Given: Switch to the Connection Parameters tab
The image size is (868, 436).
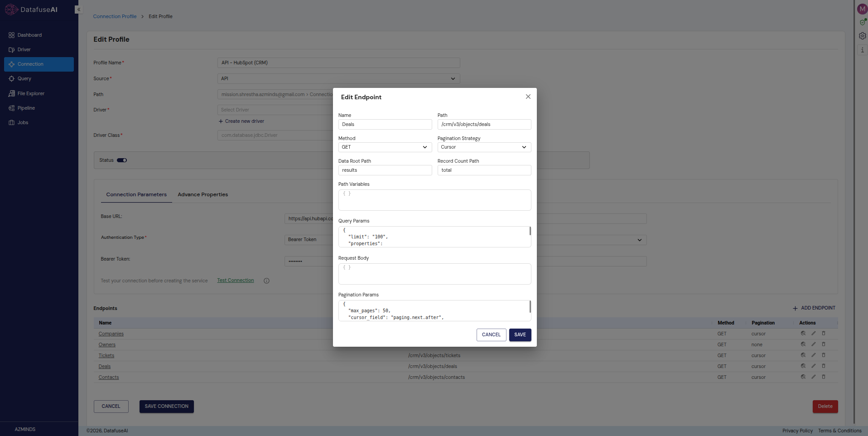Looking at the screenshot, I should [136, 194].
